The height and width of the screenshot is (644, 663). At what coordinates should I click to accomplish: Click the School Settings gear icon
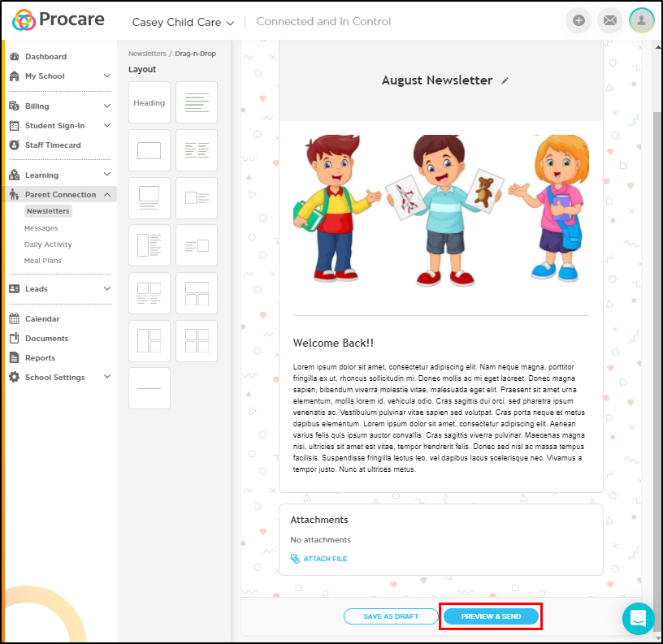tap(15, 377)
